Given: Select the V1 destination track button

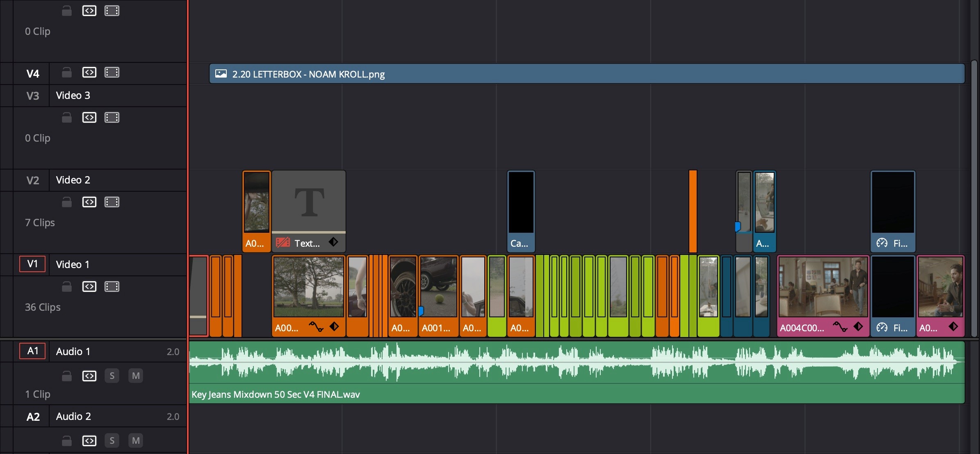Looking at the screenshot, I should point(32,264).
